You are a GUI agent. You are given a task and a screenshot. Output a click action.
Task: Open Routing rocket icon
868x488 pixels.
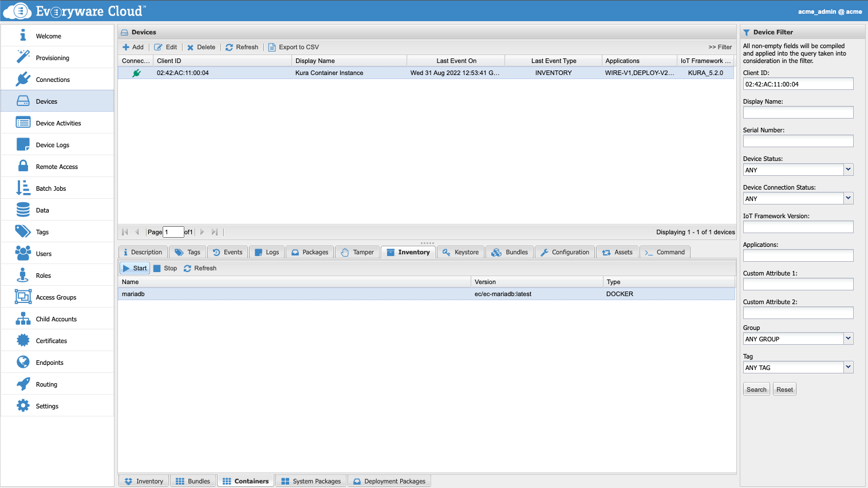[23, 384]
